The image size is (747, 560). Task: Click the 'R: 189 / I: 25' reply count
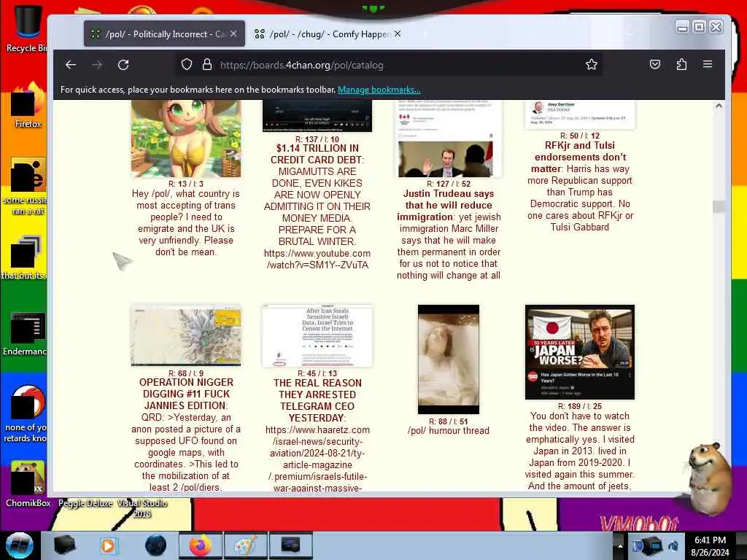tap(580, 406)
